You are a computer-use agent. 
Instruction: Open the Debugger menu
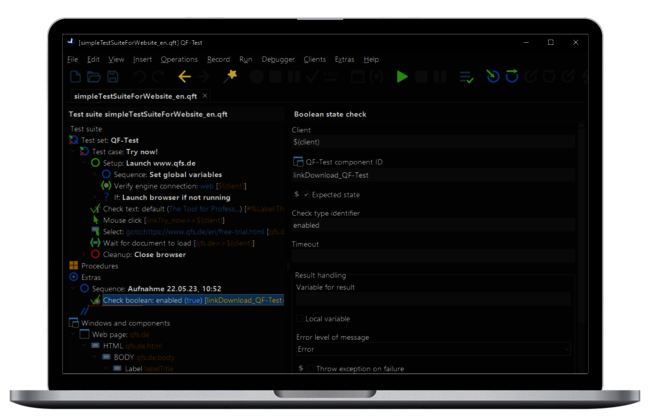tap(277, 59)
